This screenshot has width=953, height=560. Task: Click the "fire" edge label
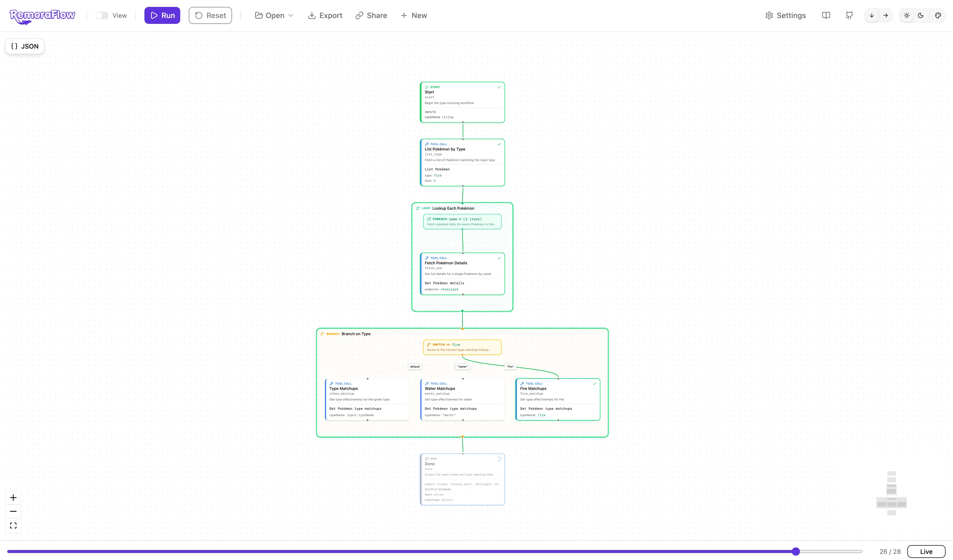coord(510,367)
